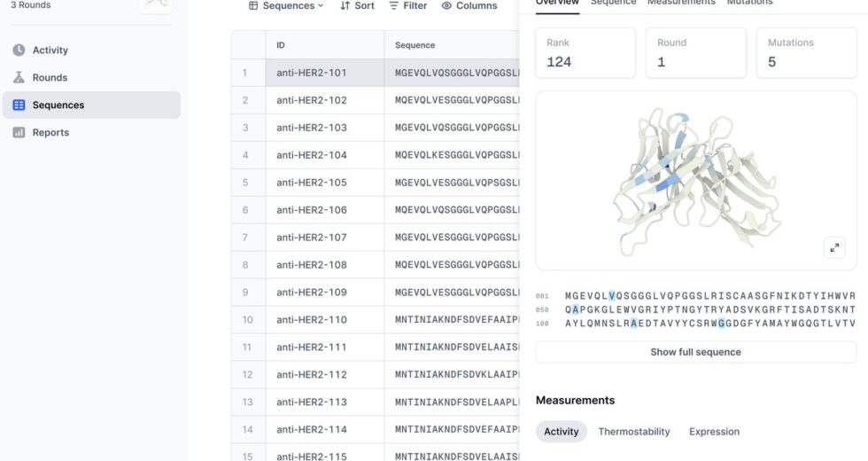This screenshot has height=461, width=868.
Task: Select row anti-HER2-114
Action: [x=376, y=429]
